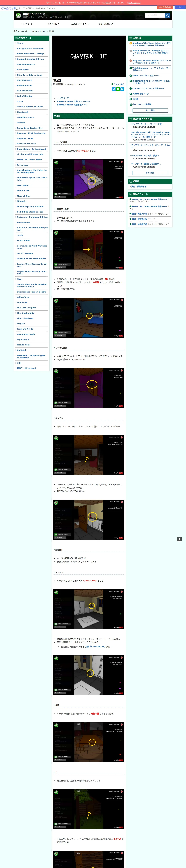This screenshot has width=186, height=868.
Task: Click もっと見る under 人気記事
Action: tap(150, 111)
